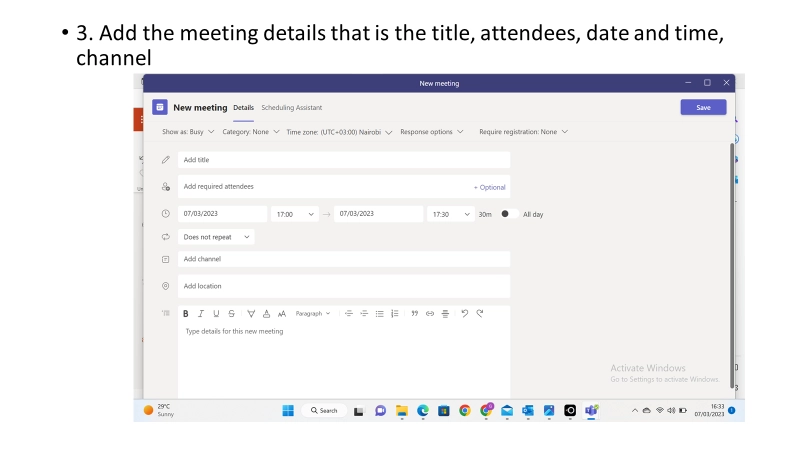This screenshot has height=450, width=800.
Task: Open the 17:00 start time dropdown
Action: coord(295,214)
